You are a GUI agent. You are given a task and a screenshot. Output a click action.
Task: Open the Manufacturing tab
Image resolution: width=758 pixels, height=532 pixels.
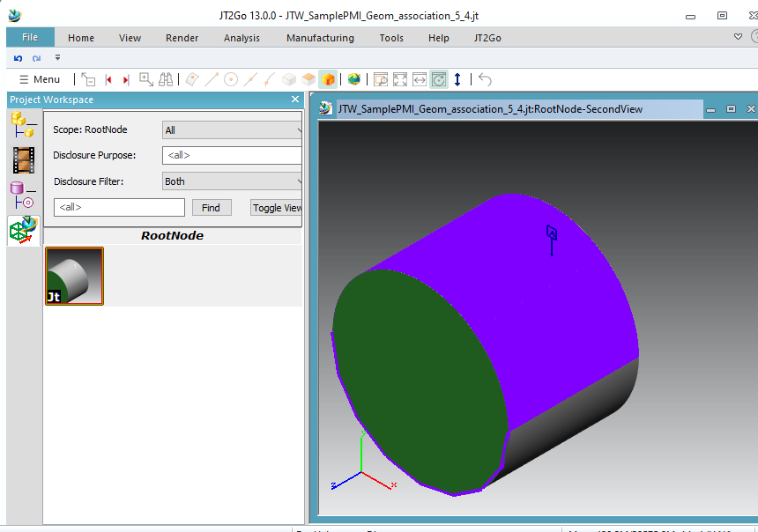(320, 38)
